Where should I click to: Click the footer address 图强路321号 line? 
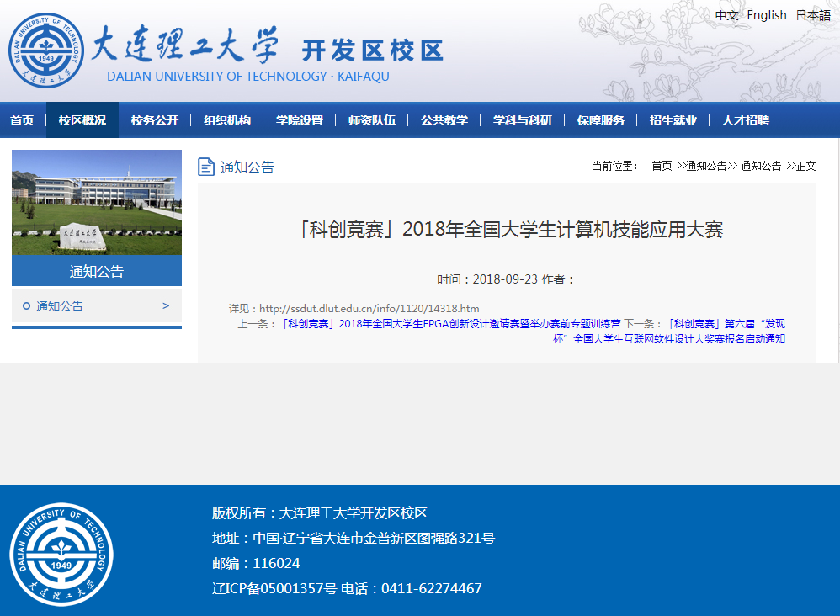(353, 538)
